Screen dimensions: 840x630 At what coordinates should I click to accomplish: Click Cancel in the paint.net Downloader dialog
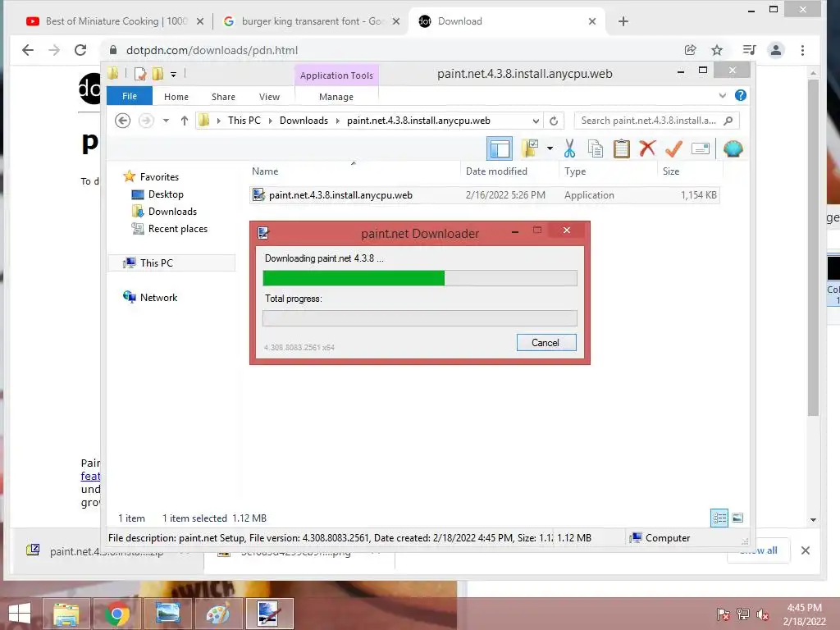[546, 343]
